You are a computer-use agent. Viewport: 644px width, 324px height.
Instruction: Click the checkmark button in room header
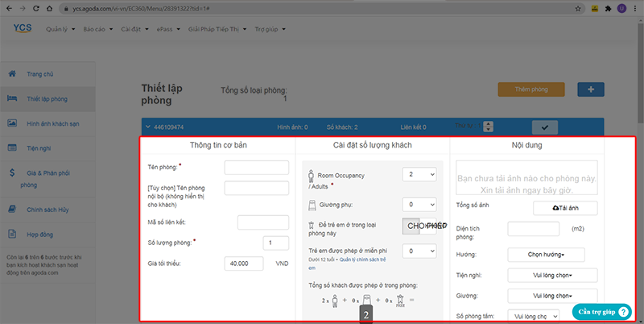545,127
